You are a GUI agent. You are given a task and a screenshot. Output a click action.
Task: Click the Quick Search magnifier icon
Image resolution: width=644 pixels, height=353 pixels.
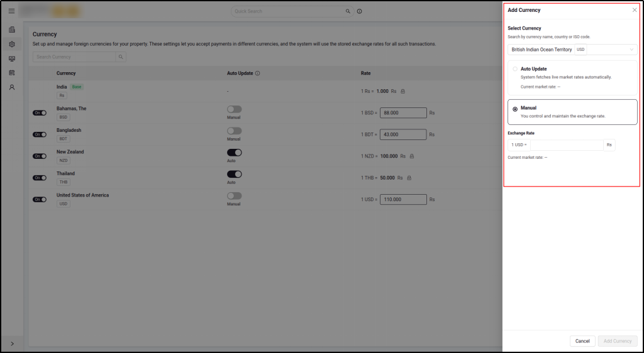pyautogui.click(x=348, y=11)
